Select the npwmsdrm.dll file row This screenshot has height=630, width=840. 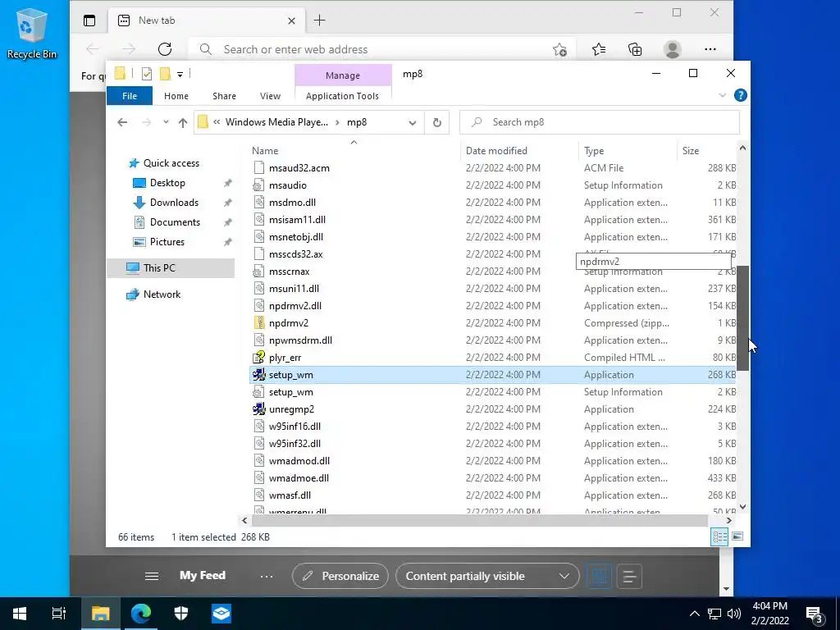(x=493, y=340)
